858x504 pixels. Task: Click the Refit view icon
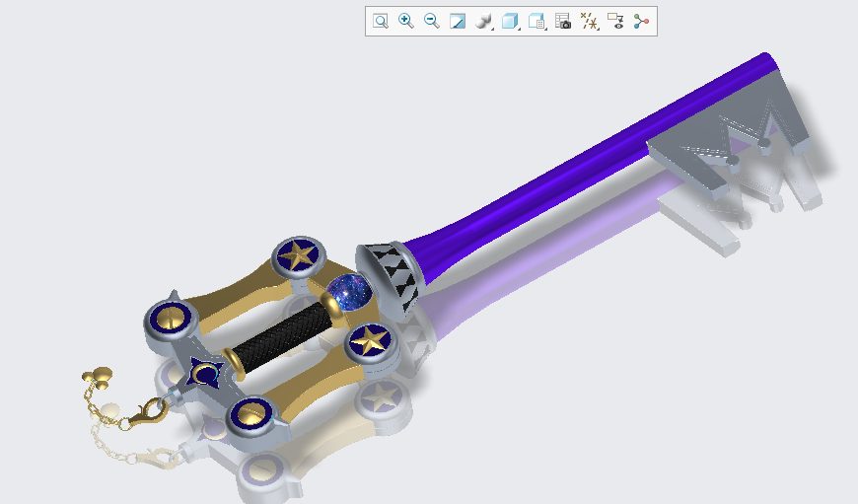381,22
